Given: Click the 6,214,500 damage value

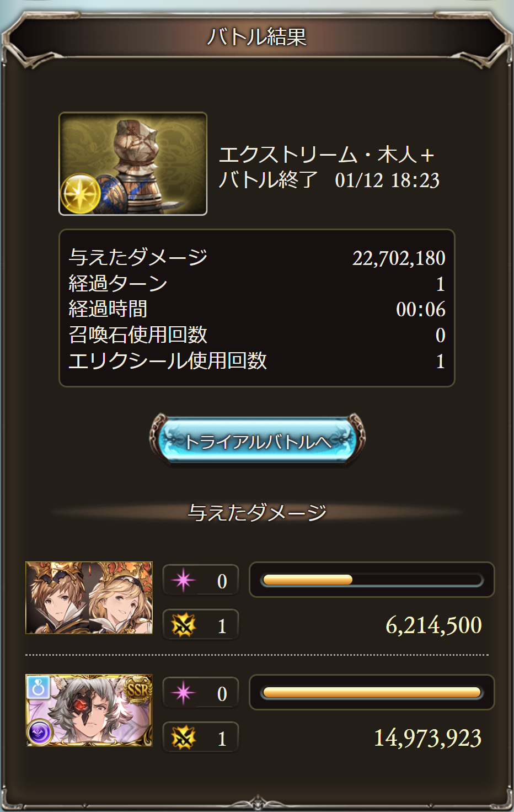Looking at the screenshot, I should pyautogui.click(x=433, y=625).
